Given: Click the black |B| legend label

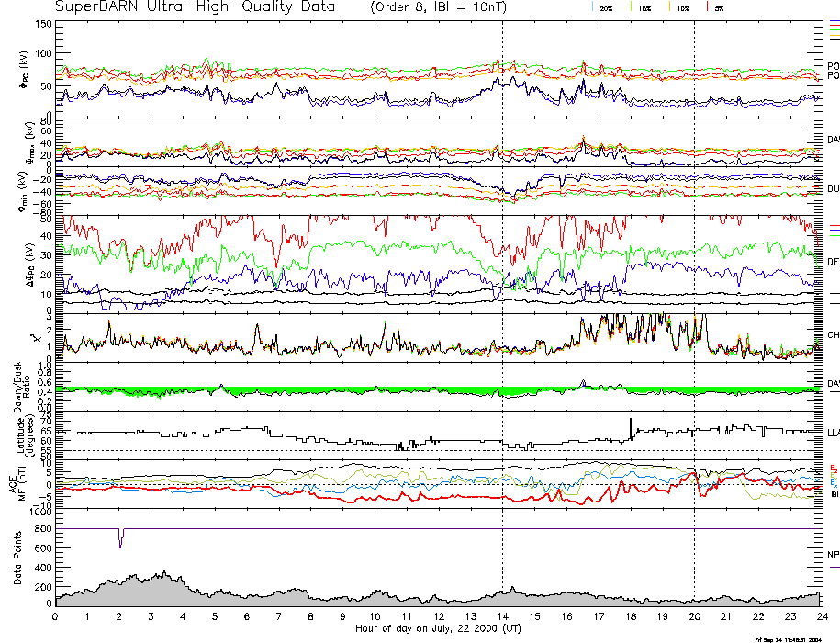Looking at the screenshot, I should 834,494.
